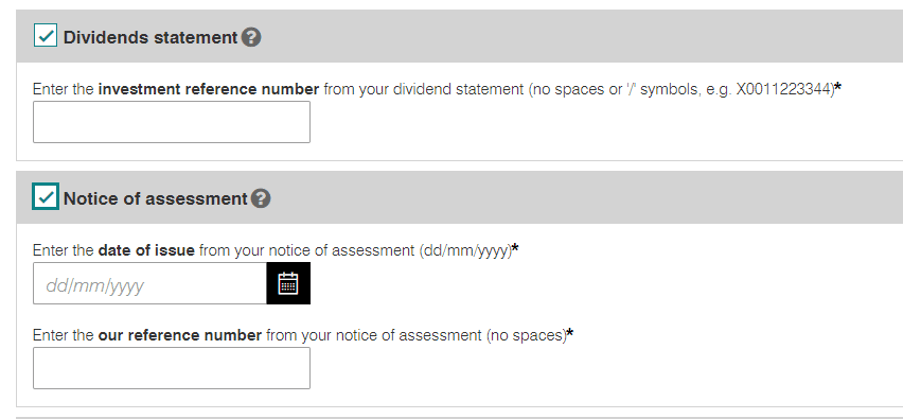The width and height of the screenshot is (904, 420).
Task: Uncheck the Notice of assessment checkbox
Action: (46, 197)
